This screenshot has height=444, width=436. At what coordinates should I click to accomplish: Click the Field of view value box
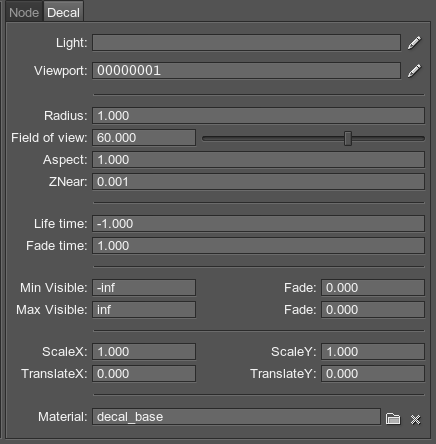pyautogui.click(x=144, y=138)
